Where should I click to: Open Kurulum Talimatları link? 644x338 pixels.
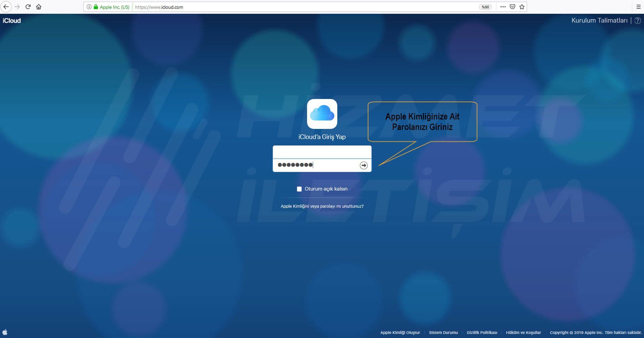point(599,20)
